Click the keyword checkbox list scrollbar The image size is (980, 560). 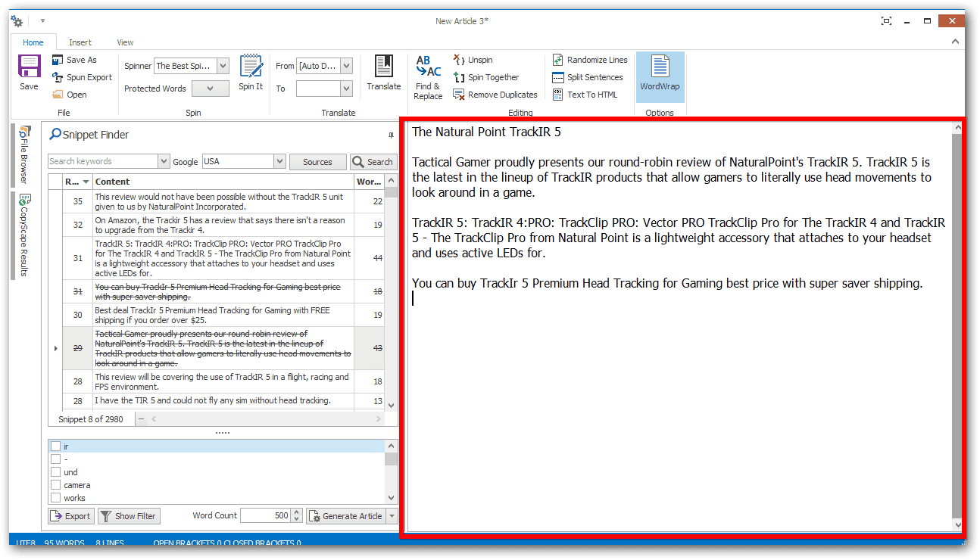391,472
